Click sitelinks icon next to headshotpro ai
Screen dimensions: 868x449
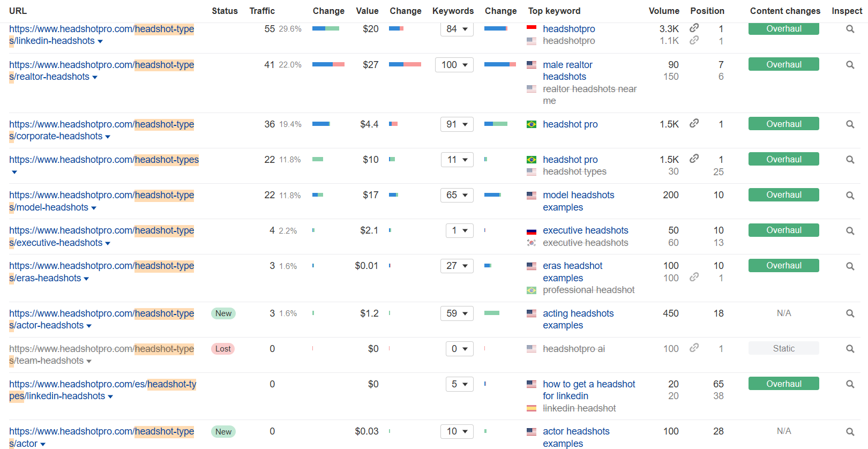pos(694,348)
